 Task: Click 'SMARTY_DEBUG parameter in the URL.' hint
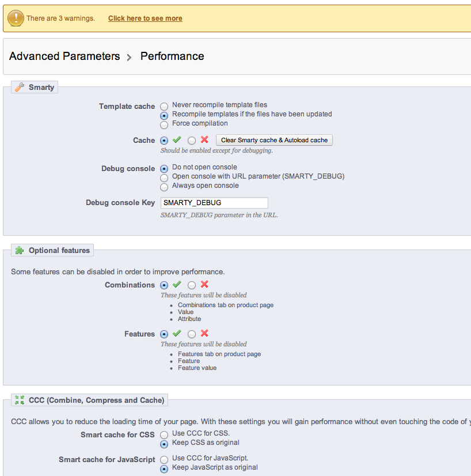click(219, 215)
